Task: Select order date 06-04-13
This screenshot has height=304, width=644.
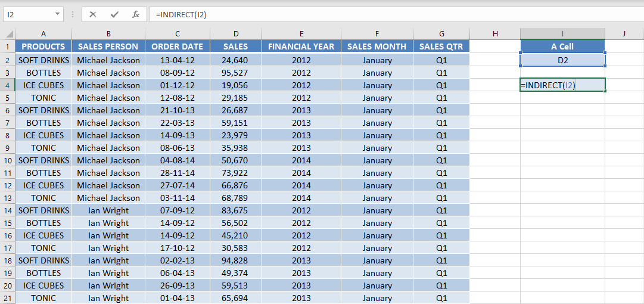Action: tap(178, 273)
